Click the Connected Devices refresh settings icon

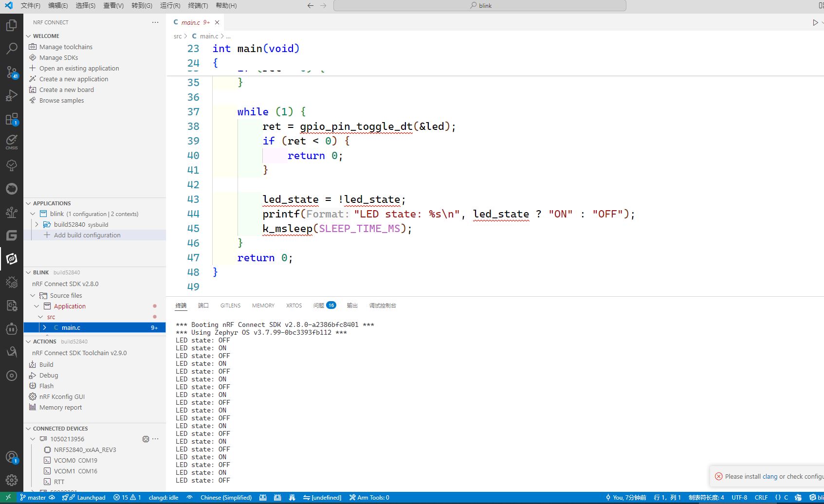(x=146, y=439)
